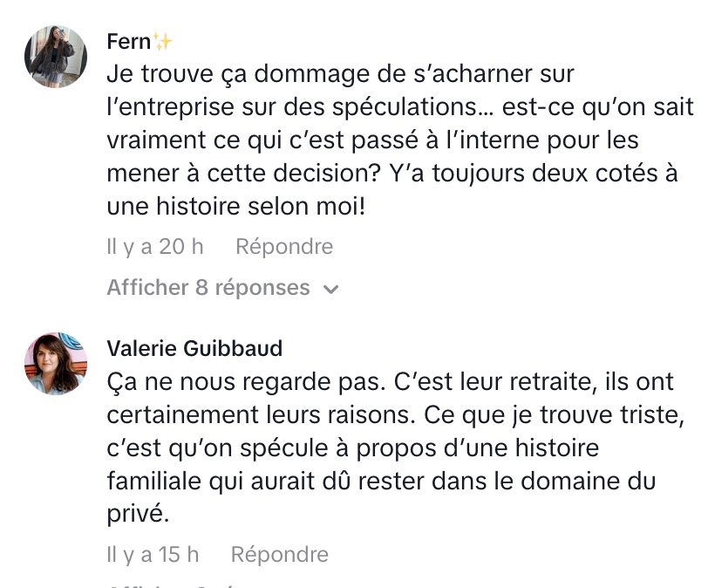This screenshot has width=708, height=588.
Task: Expand the 8 replies under Fern's comment
Action: coord(208,288)
